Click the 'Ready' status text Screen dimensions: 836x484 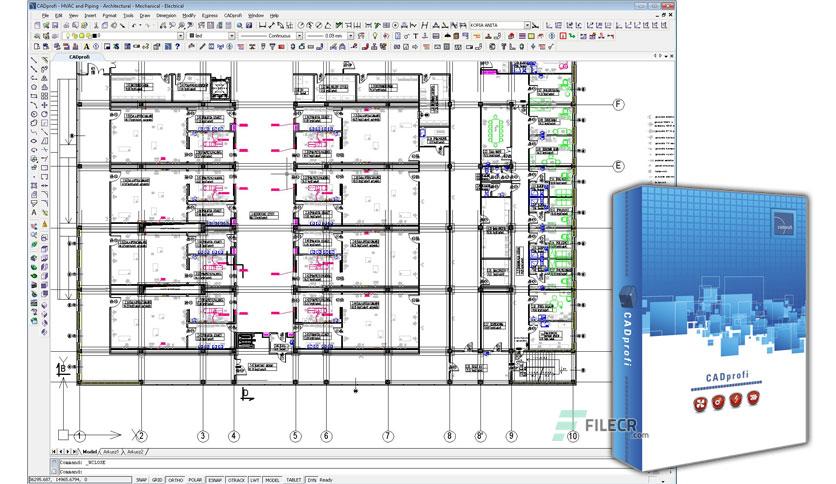[326, 480]
